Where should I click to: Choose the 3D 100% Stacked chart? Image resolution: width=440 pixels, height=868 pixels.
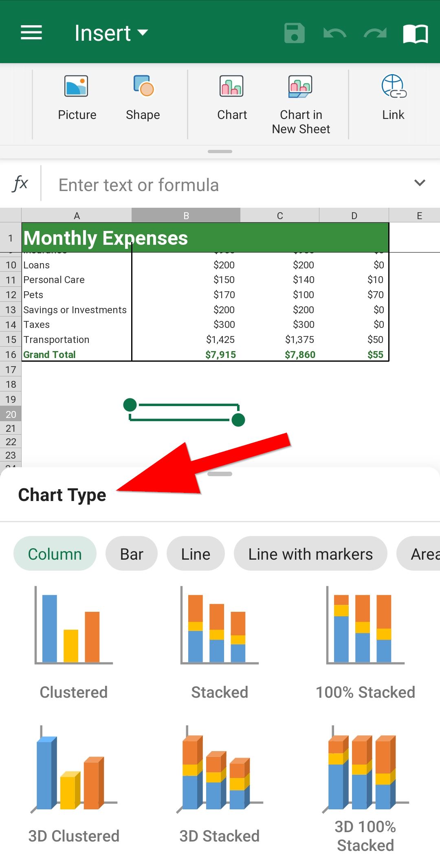pyautogui.click(x=365, y=789)
